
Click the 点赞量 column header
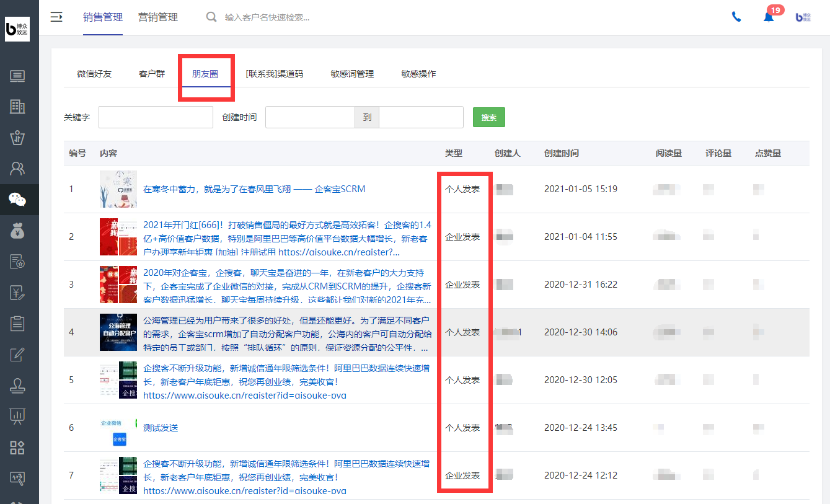768,153
